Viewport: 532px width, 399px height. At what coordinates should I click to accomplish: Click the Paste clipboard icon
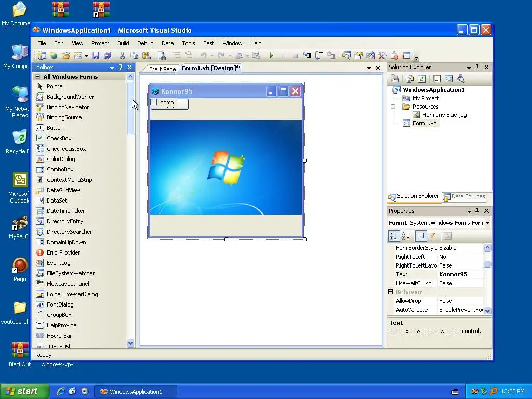pyautogui.click(x=147, y=55)
